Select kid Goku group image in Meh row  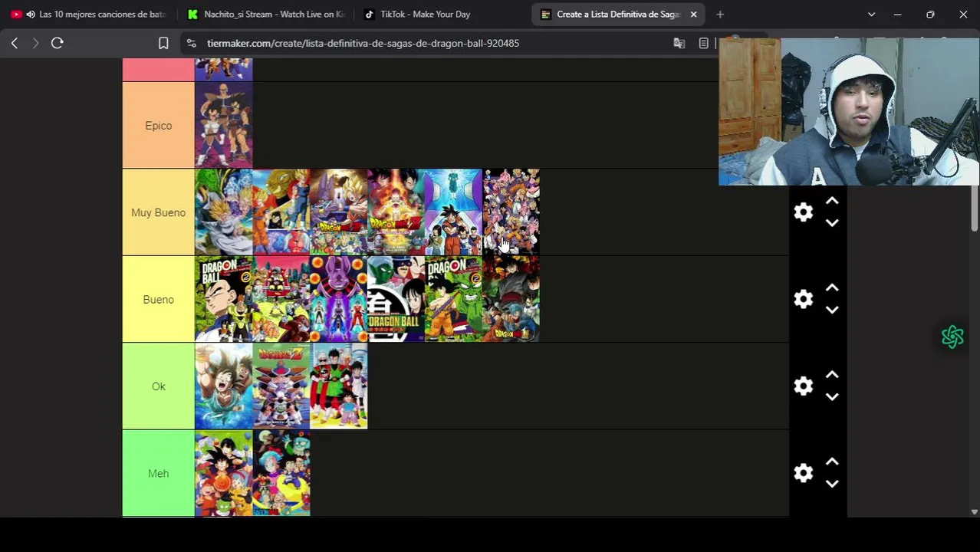coord(224,473)
